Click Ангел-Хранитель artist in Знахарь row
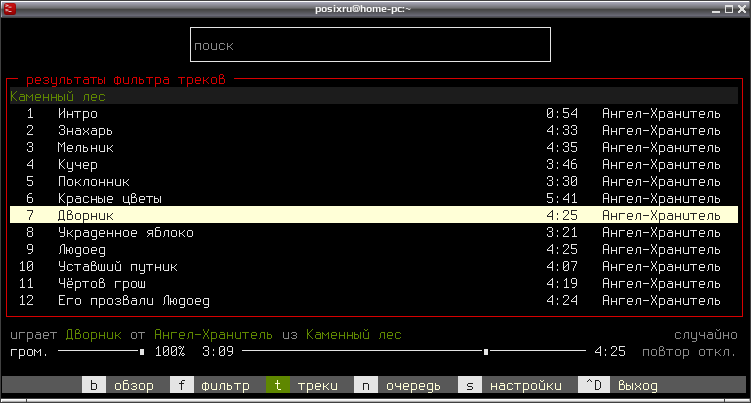Image resolution: width=751 pixels, height=403 pixels. click(661, 130)
